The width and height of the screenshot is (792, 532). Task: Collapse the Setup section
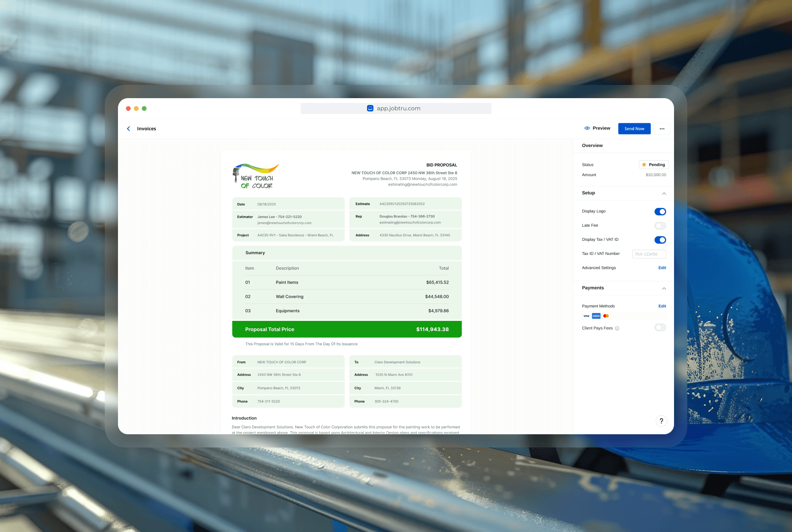click(664, 193)
